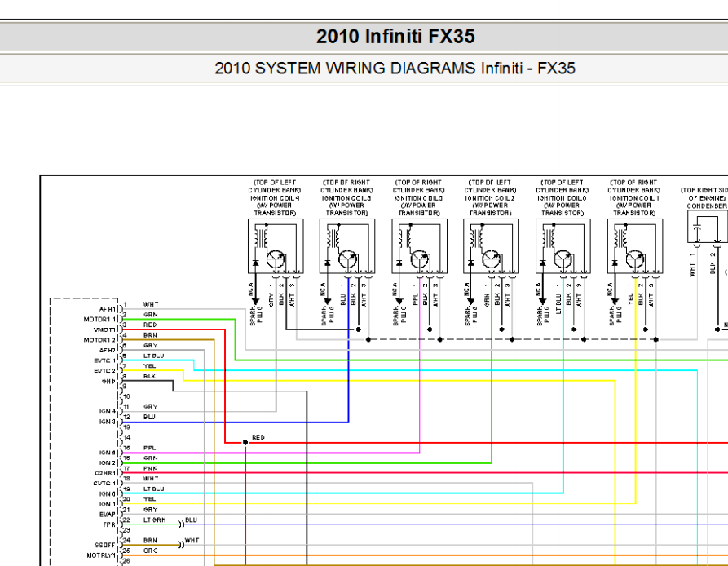
Task: Select the Ignition Coil 5 schematic symbol
Action: (420, 246)
